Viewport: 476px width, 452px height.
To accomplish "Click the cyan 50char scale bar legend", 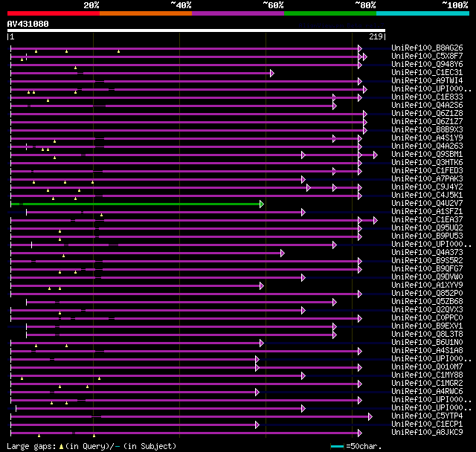I will coord(337,446).
